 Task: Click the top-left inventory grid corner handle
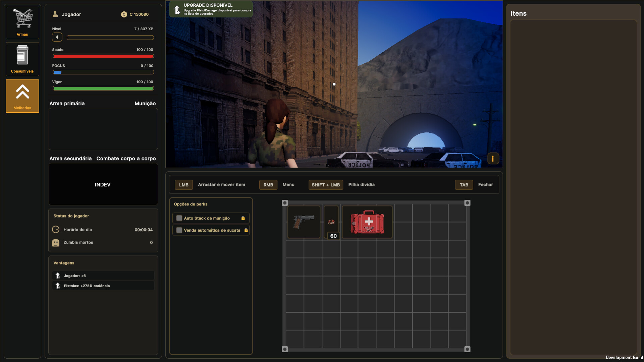point(285,203)
